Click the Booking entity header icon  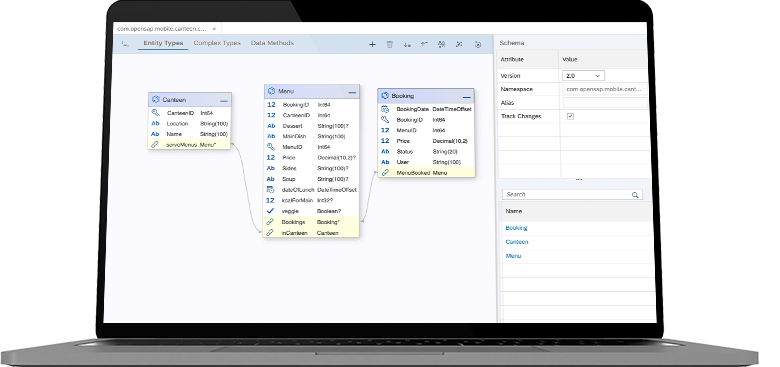click(x=385, y=95)
